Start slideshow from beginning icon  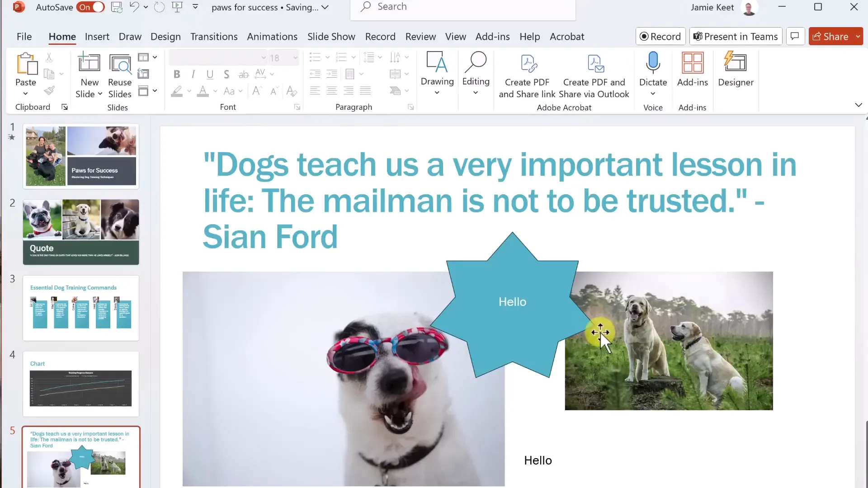click(x=177, y=7)
